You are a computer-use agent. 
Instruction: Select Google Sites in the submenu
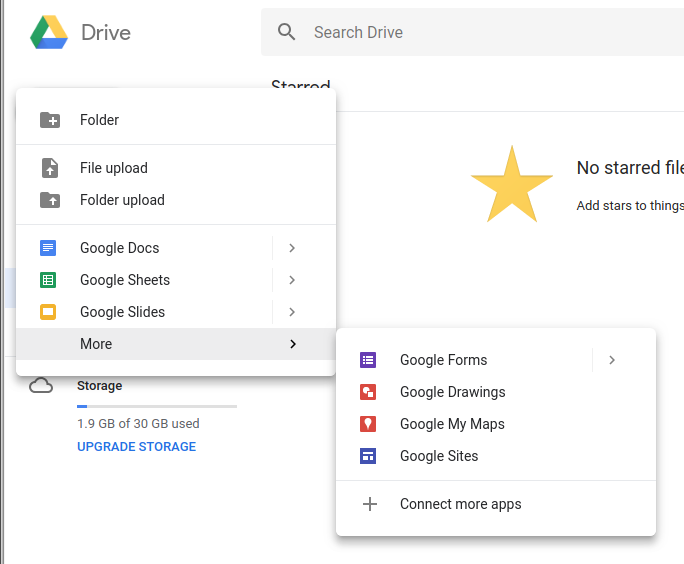(496, 456)
